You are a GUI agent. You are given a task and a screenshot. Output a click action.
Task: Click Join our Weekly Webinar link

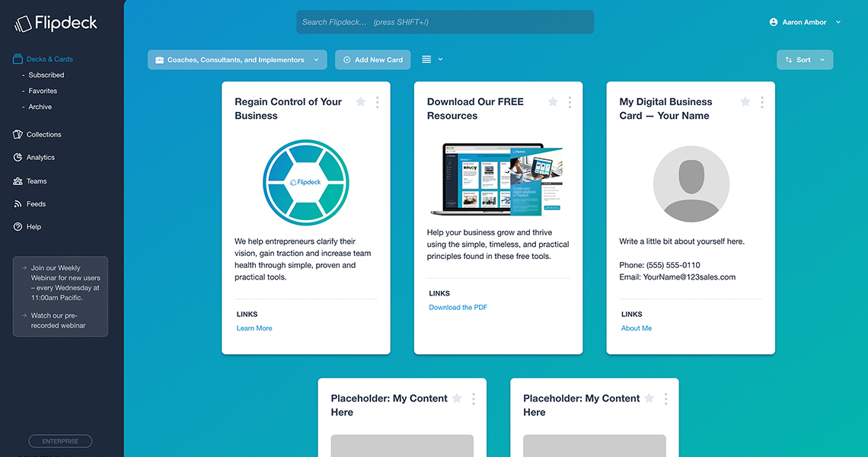point(65,283)
